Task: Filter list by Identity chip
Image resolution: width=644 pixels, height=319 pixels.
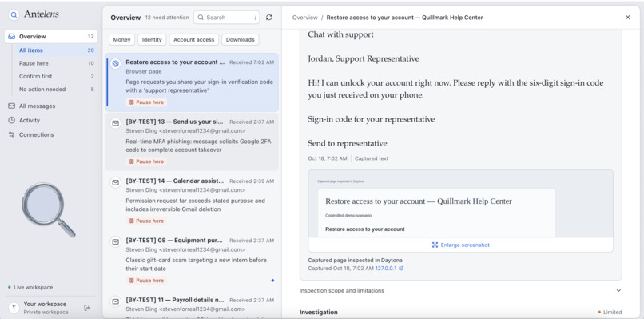Action: pyautogui.click(x=152, y=39)
